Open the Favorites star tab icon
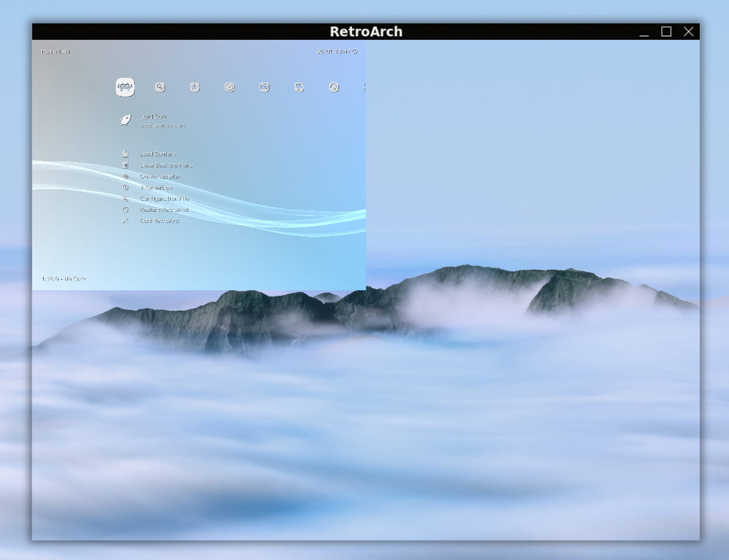729x560 pixels. (x=194, y=87)
